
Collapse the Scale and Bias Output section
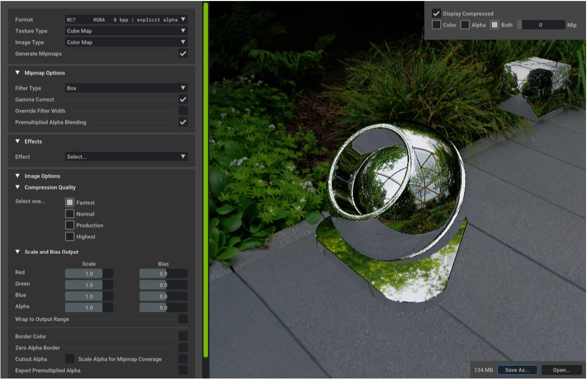18,252
